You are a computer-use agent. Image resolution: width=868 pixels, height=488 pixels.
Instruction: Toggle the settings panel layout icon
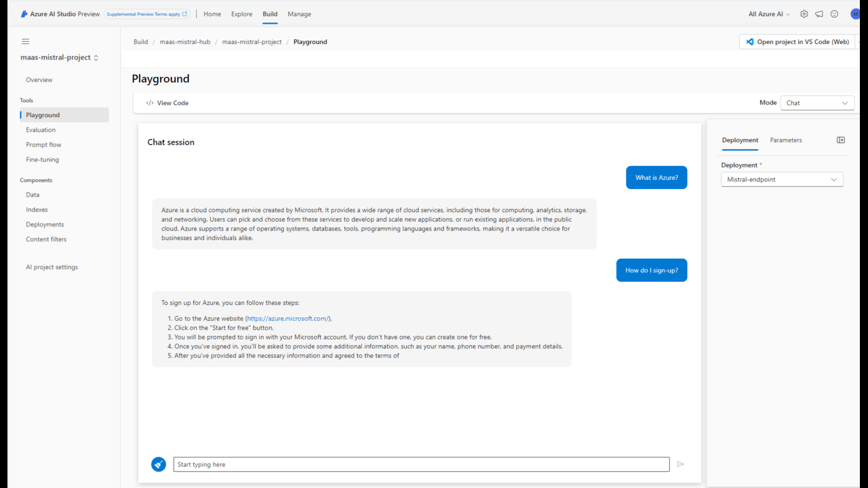(841, 140)
